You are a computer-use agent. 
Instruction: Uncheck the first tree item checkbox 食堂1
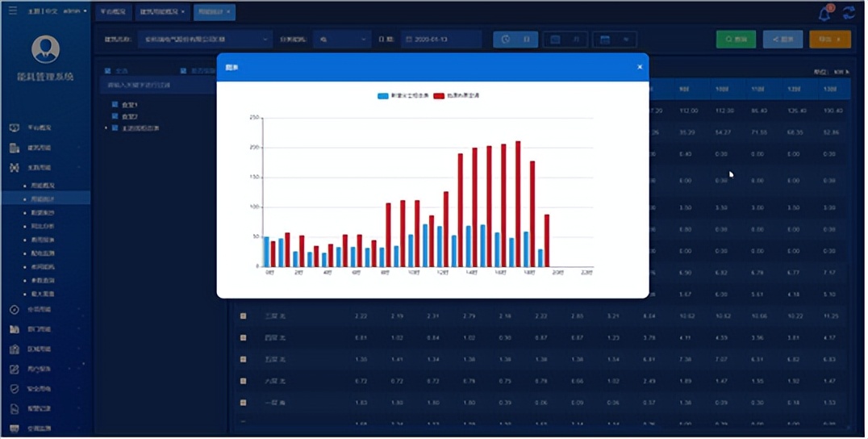coord(115,105)
